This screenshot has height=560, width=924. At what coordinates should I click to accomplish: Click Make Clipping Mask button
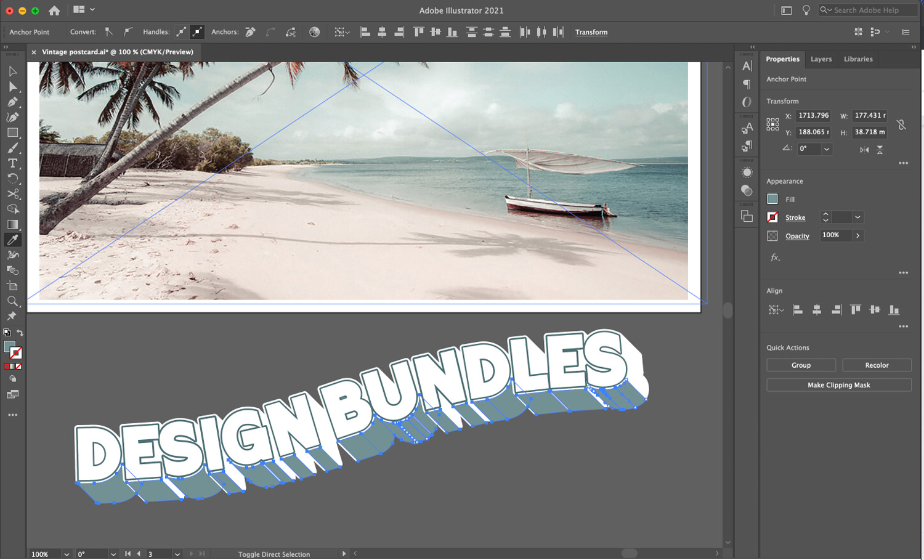point(839,385)
